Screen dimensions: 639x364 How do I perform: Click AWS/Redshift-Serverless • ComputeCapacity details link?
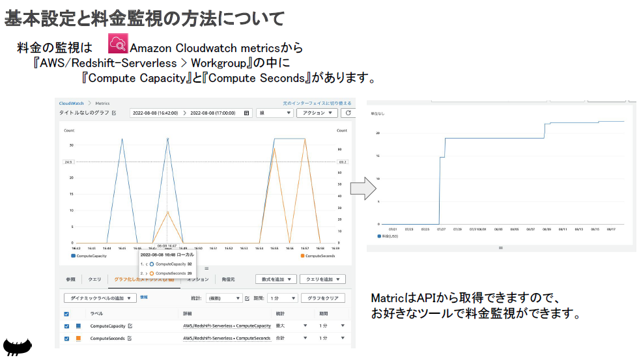tap(227, 326)
